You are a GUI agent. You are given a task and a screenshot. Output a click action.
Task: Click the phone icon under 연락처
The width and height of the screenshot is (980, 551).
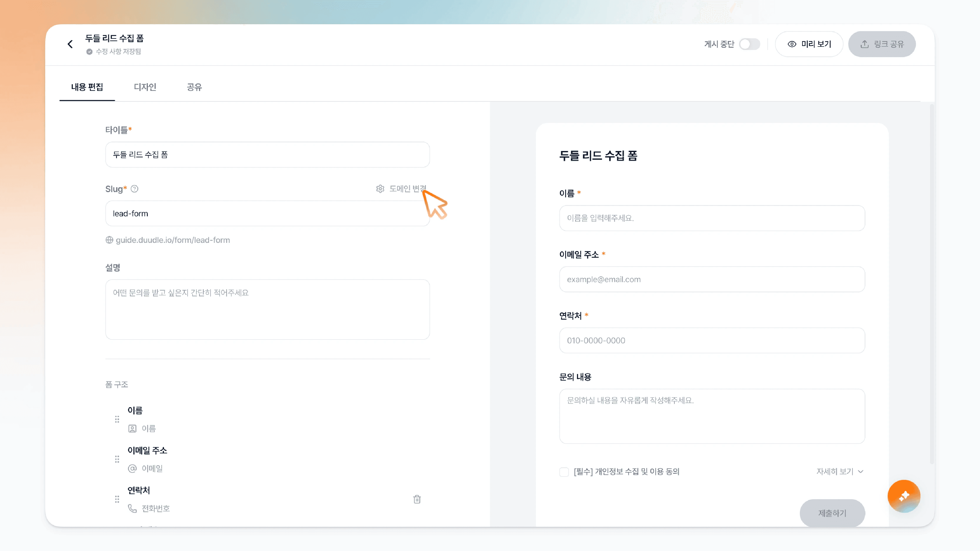click(132, 508)
